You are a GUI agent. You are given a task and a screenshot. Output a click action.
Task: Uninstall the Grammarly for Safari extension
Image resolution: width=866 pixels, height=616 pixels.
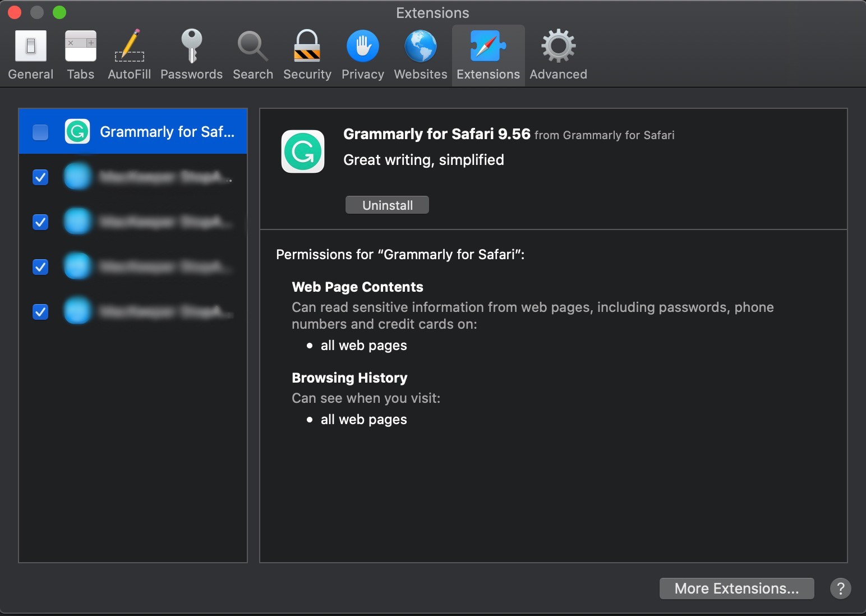388,205
